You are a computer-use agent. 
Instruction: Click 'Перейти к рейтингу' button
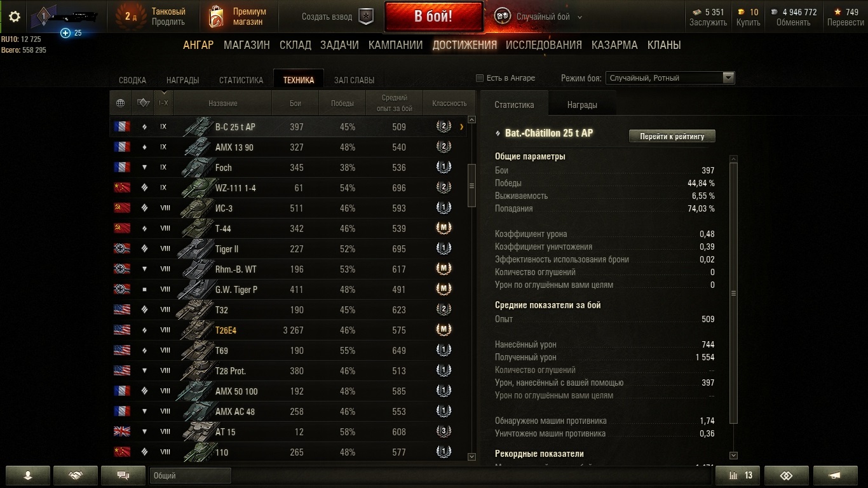point(672,136)
